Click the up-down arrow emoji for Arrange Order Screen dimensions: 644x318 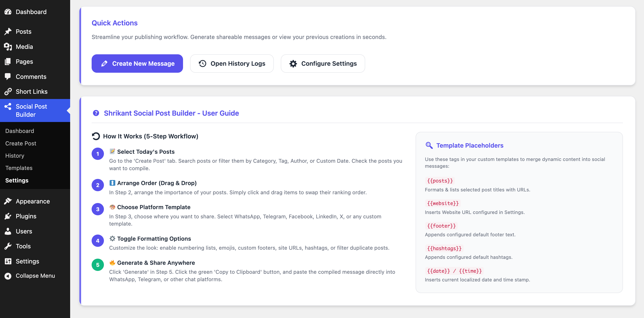pyautogui.click(x=112, y=183)
